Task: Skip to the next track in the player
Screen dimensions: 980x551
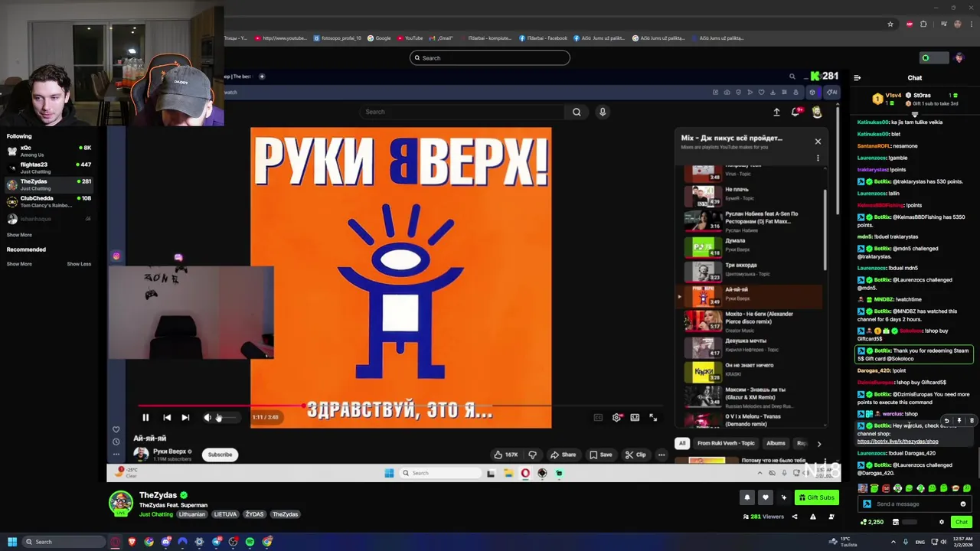Action: 185,417
